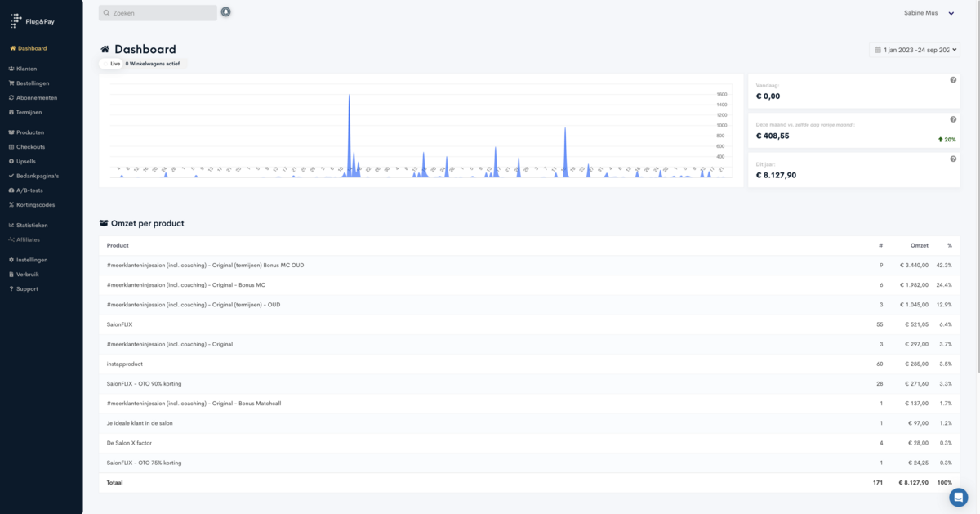Open Support in sidebar
The width and height of the screenshot is (980, 514).
(23, 288)
